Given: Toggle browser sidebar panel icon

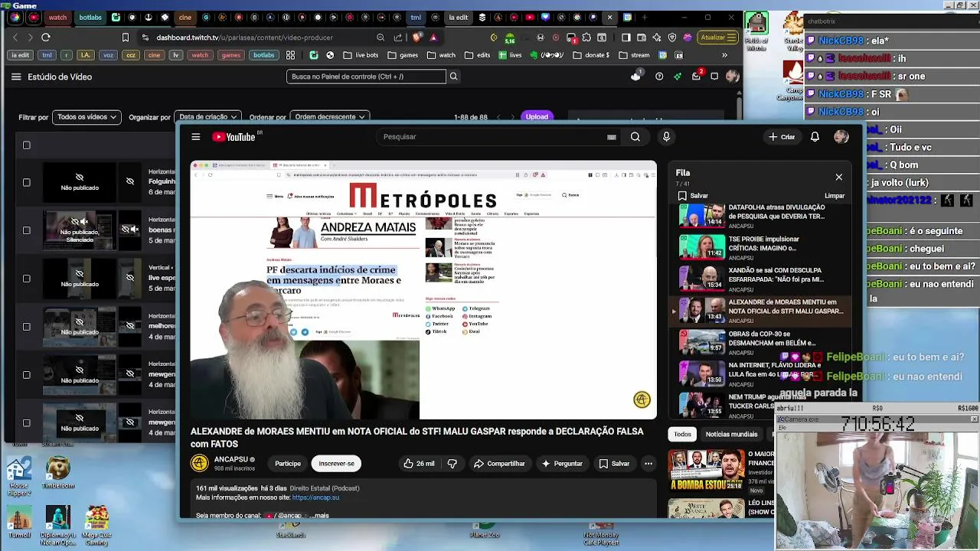Looking at the screenshot, I should coord(626,37).
